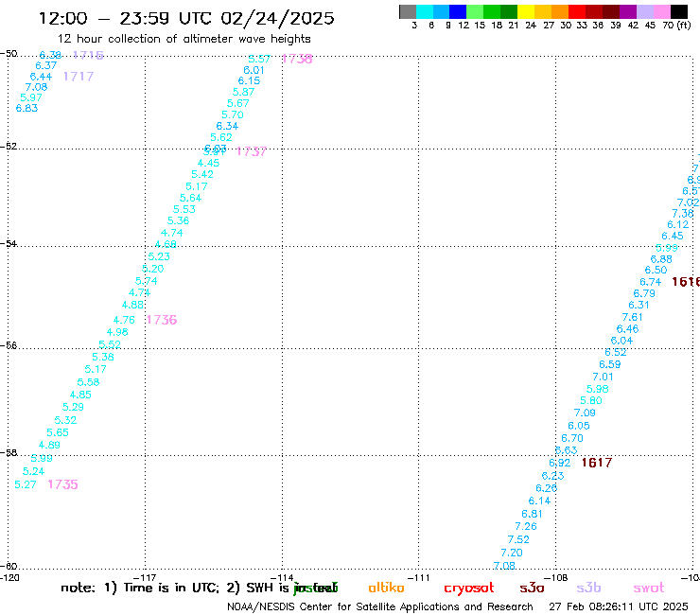Click the wave height value 7.61

[633, 317]
